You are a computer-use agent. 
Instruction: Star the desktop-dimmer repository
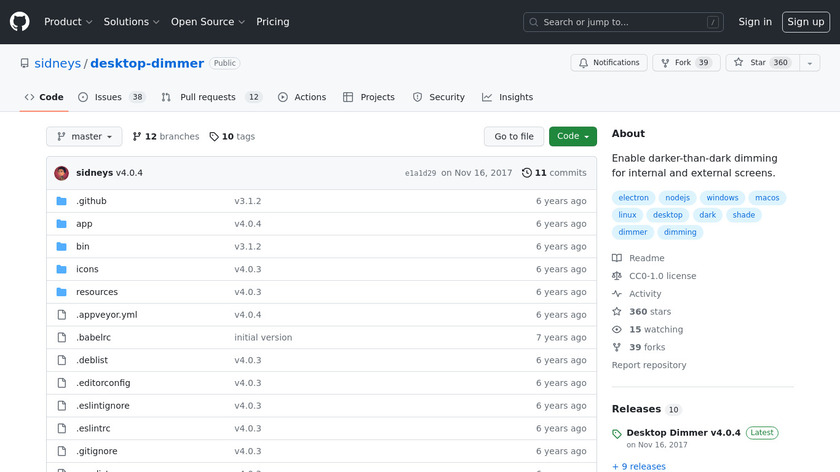point(760,63)
